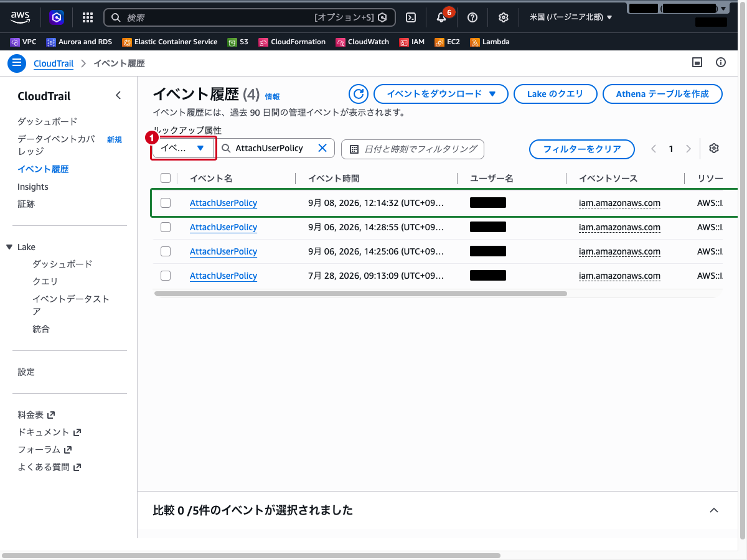Open the help question mark icon

(x=472, y=17)
